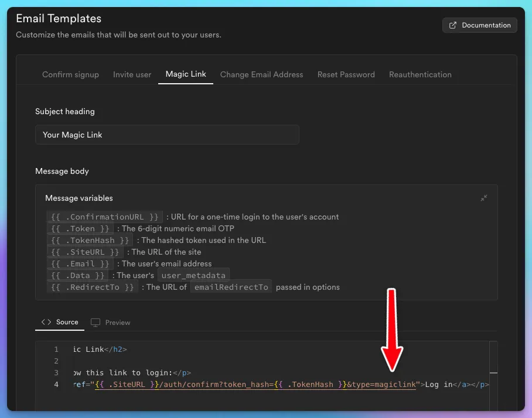The width and height of the screenshot is (532, 418).
Task: Click the user_metadata code label
Action: point(193,275)
